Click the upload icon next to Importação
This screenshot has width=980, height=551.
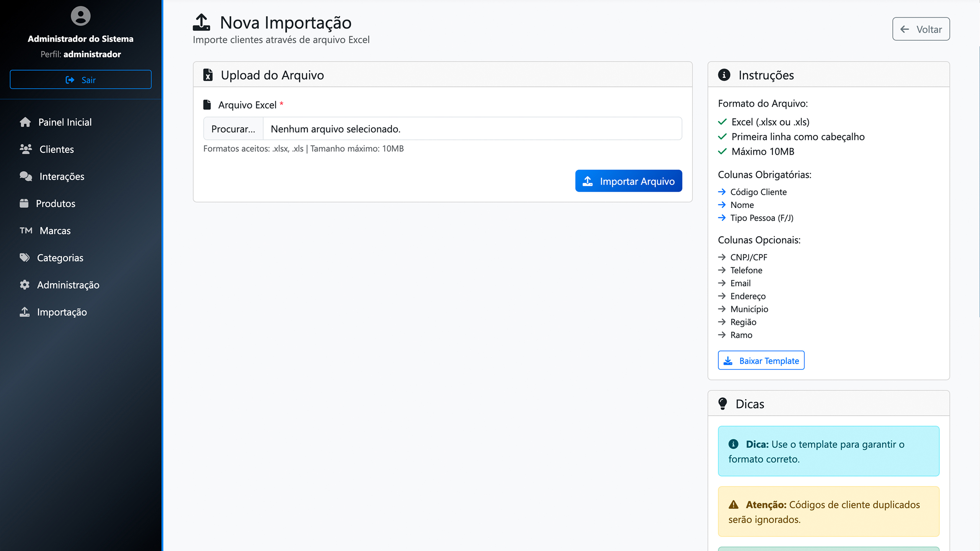pyautogui.click(x=24, y=312)
